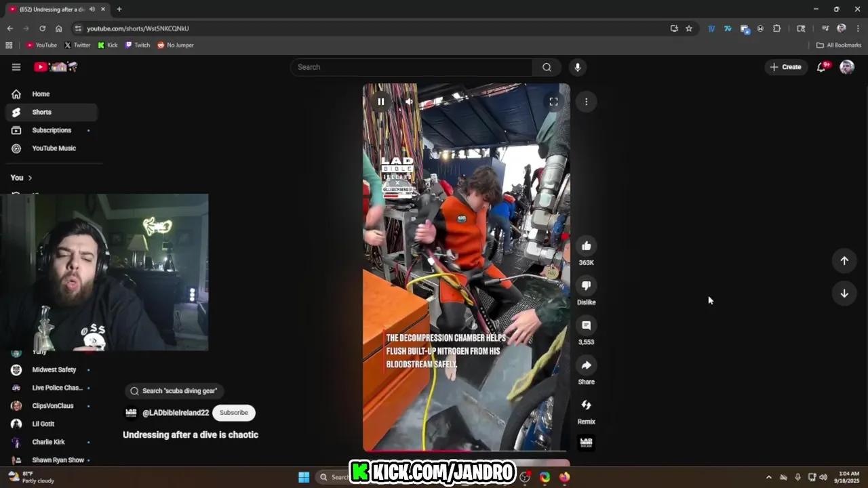The width and height of the screenshot is (868, 488).
Task: Go to the previous Short
Action: point(844,261)
